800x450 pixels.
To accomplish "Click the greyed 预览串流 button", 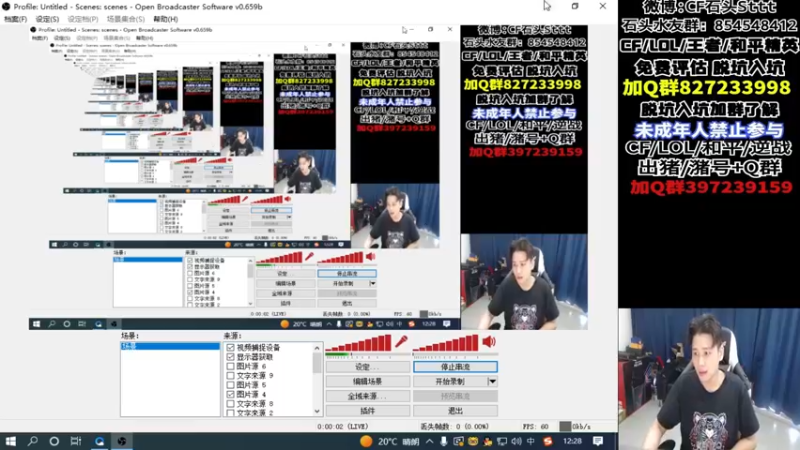I will tap(455, 396).
